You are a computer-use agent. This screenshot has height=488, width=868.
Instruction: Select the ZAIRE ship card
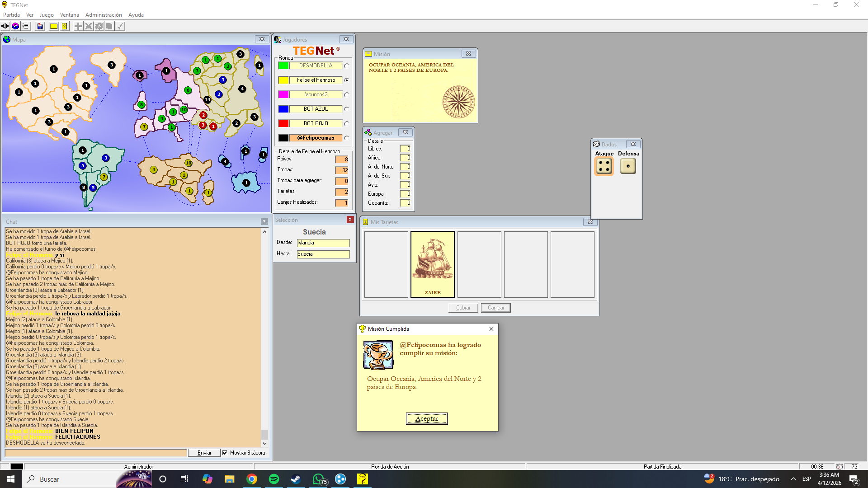[433, 264]
